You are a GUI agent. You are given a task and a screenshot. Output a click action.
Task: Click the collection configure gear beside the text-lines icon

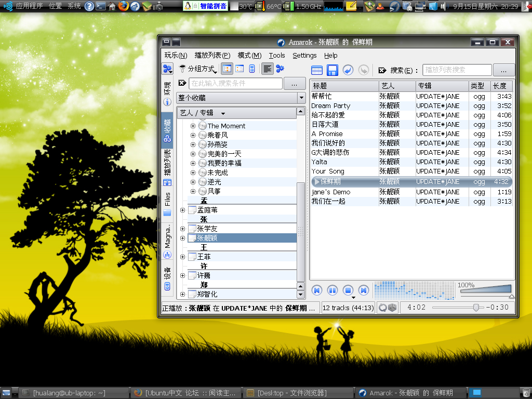[280, 69]
